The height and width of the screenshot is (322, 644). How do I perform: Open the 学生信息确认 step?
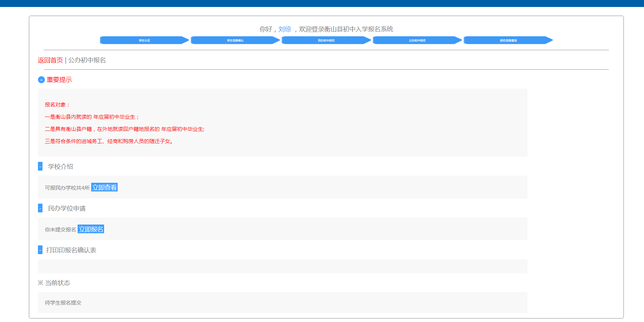coord(235,40)
